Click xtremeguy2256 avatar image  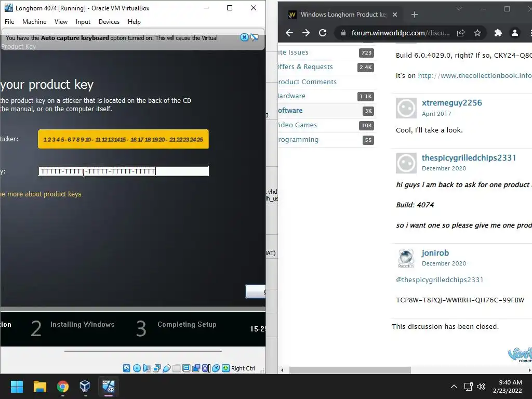tap(406, 108)
